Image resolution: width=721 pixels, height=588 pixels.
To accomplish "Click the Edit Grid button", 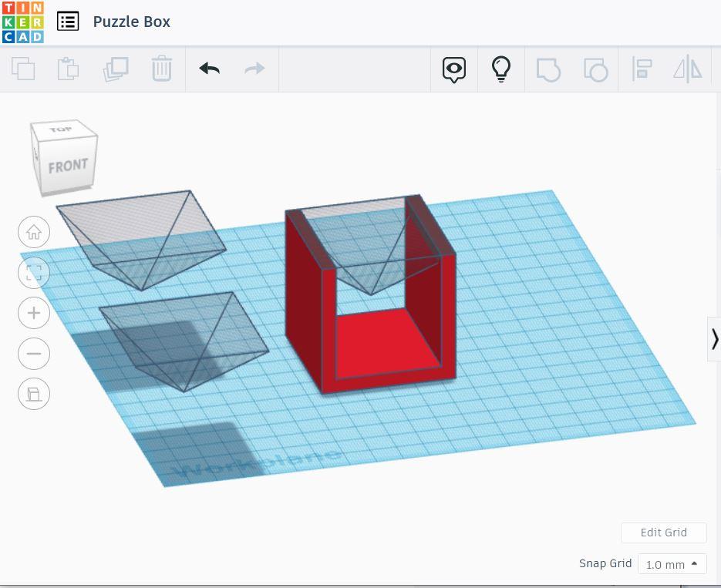I will click(663, 533).
